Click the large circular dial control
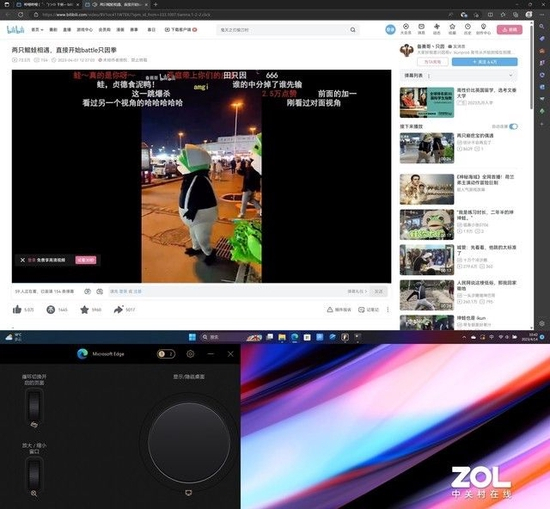 pyautogui.click(x=189, y=442)
